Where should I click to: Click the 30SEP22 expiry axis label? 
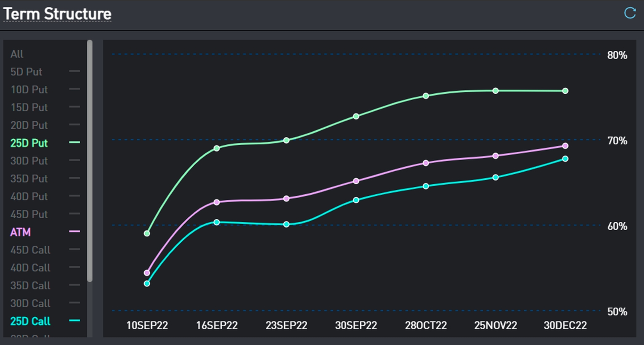tap(356, 325)
